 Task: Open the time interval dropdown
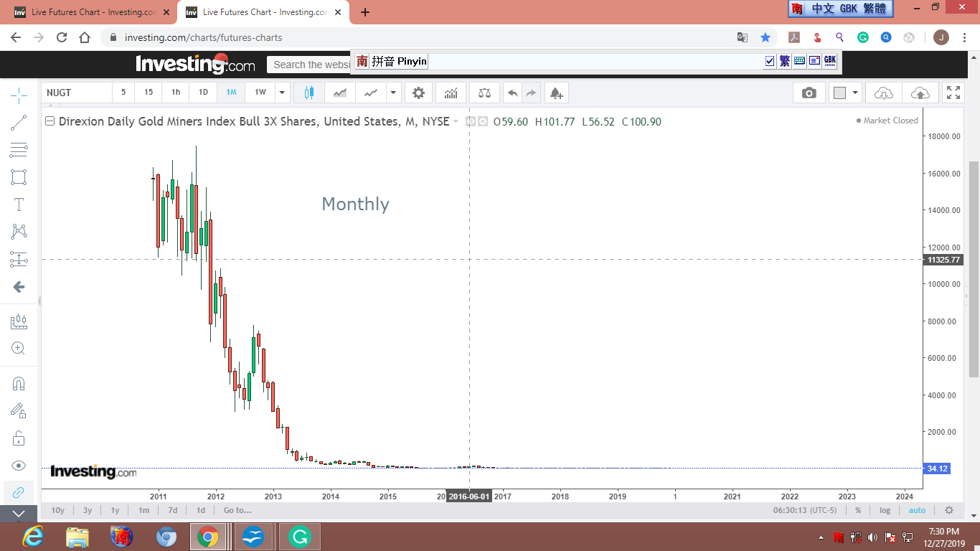pos(283,93)
